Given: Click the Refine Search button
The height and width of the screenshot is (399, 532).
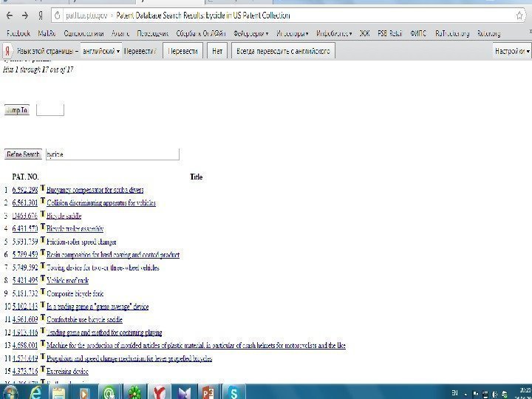Looking at the screenshot, I should (x=23, y=154).
